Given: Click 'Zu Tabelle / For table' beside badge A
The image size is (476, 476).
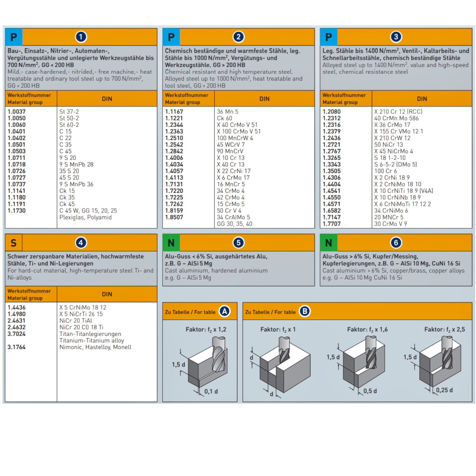Looking at the screenshot, I should coord(190,312).
